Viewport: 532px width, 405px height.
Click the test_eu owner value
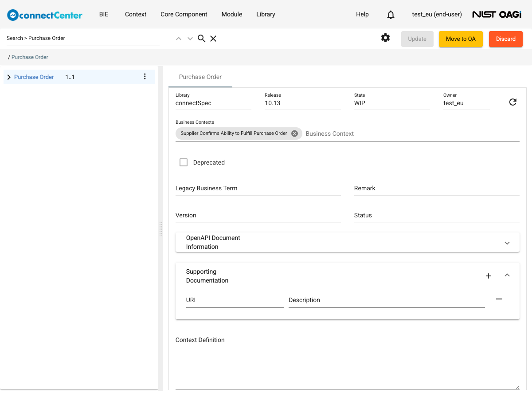pyautogui.click(x=454, y=103)
